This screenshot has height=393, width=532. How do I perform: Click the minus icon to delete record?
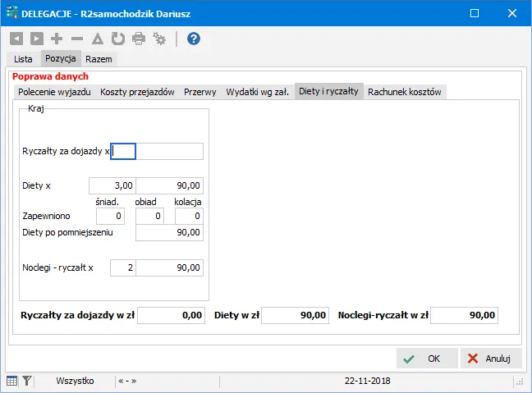77,39
